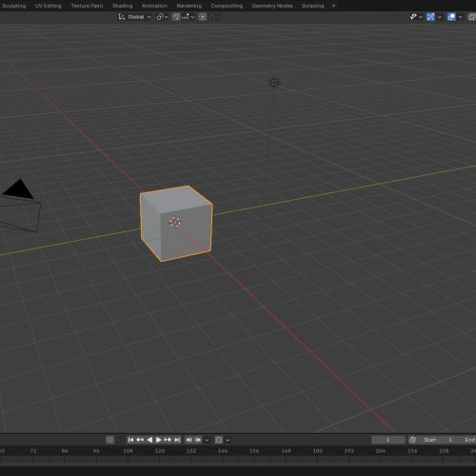The width and height of the screenshot is (476, 476).
Task: Open the Scripting workspace tab
Action: point(312,6)
